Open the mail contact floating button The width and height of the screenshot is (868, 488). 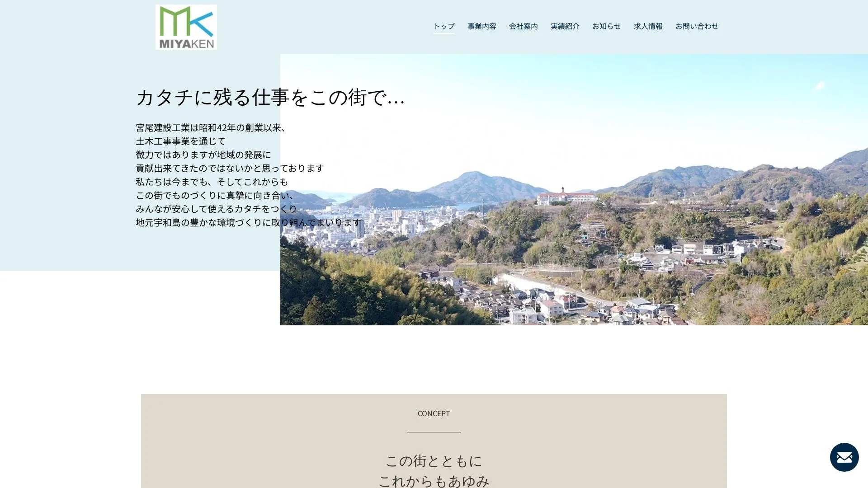tap(844, 457)
